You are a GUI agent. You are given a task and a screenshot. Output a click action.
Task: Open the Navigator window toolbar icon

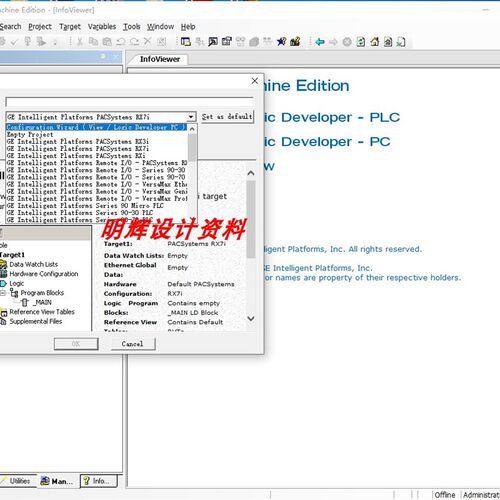pos(185,42)
